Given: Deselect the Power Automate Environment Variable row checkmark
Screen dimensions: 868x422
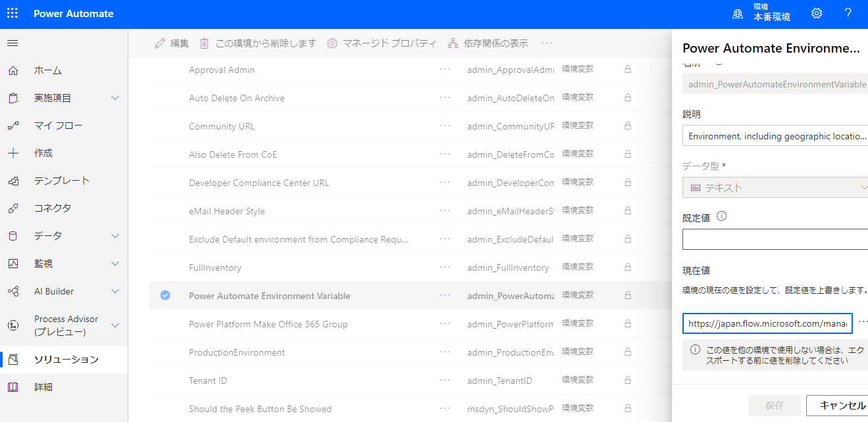Looking at the screenshot, I should (165, 295).
